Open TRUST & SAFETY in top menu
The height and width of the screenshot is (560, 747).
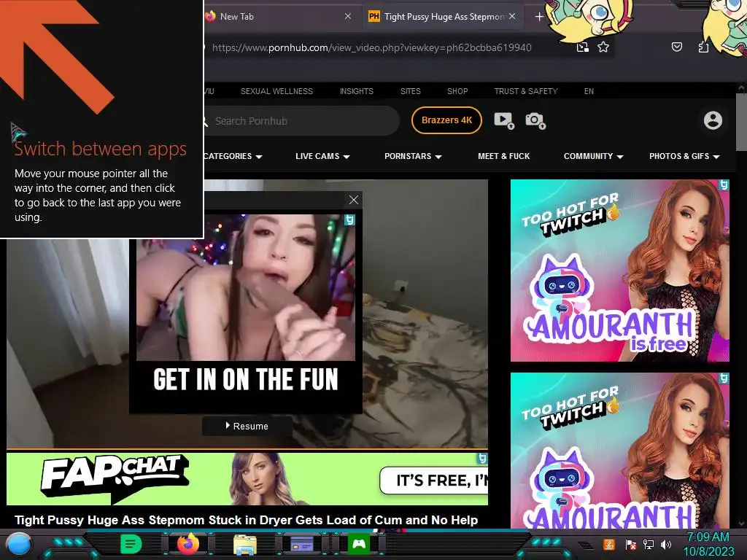(526, 91)
